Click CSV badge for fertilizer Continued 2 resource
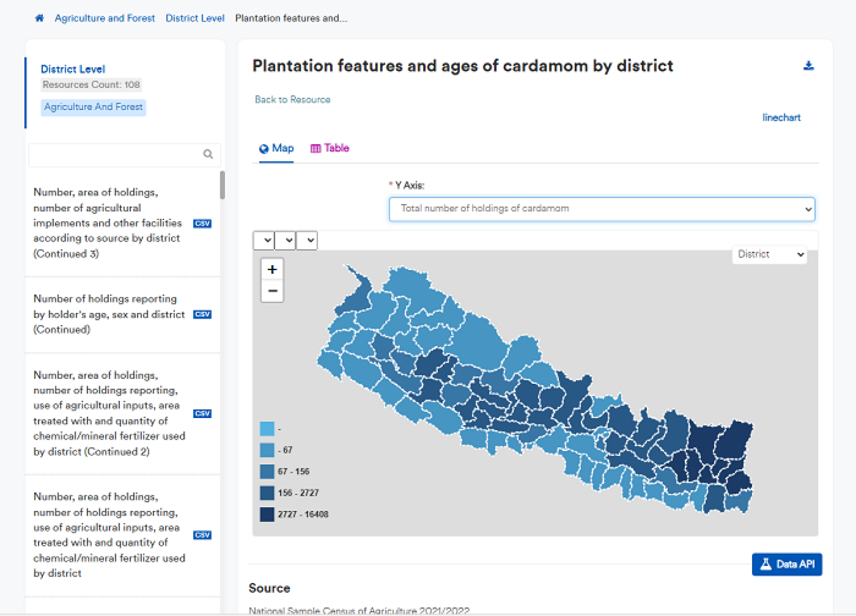This screenshot has height=616, width=856. 202,414
